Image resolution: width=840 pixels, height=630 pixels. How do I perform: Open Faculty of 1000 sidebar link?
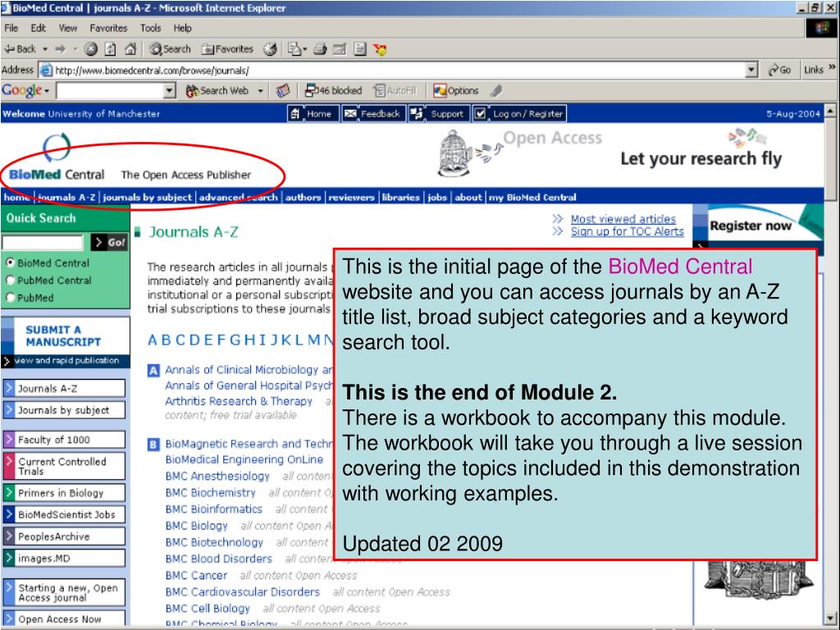(64, 440)
